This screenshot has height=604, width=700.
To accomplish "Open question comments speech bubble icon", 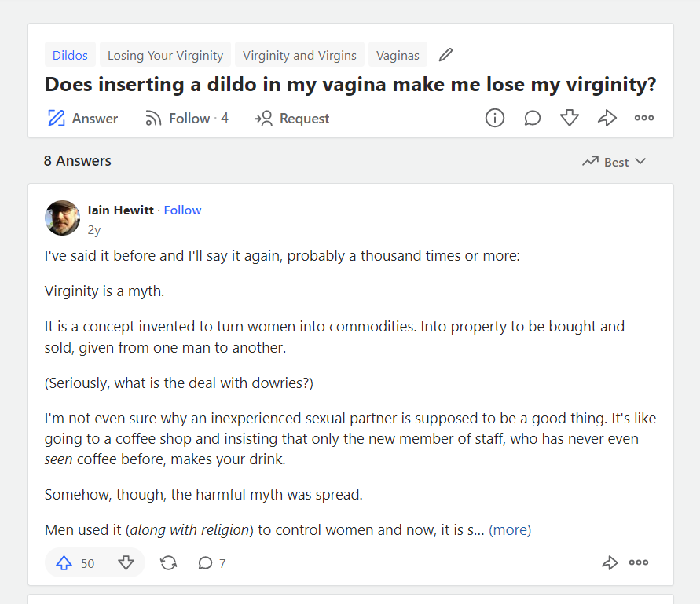I will tap(532, 118).
